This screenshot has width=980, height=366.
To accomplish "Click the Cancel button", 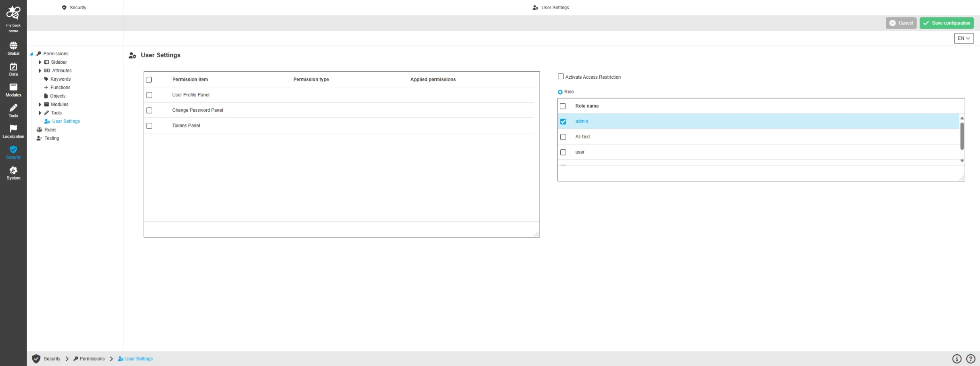I will [901, 23].
